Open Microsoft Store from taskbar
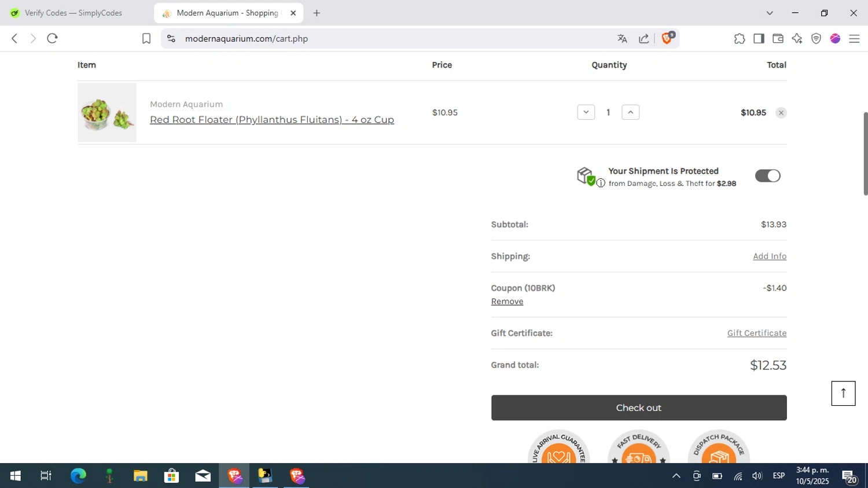Screen dimensions: 868x488 pyautogui.click(x=171, y=476)
